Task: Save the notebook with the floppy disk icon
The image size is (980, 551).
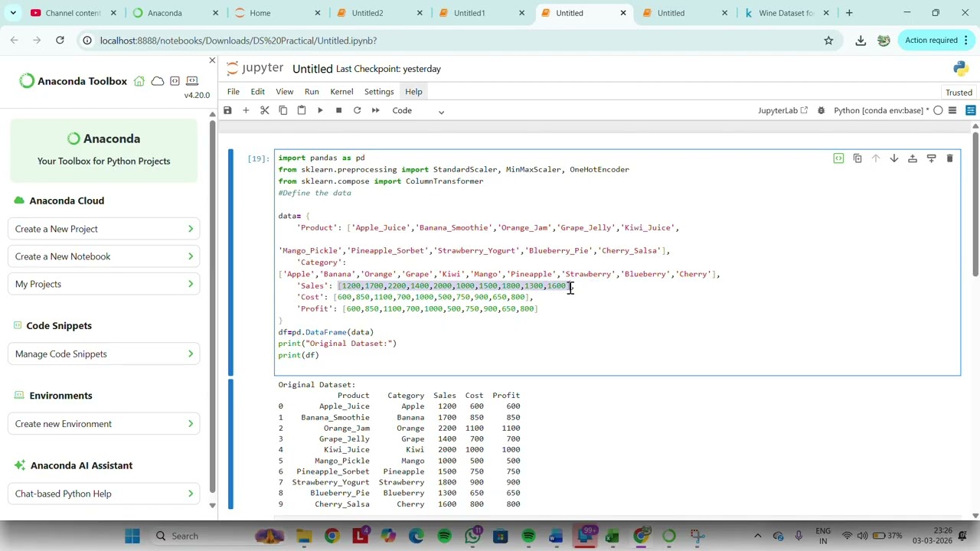Action: click(x=227, y=111)
